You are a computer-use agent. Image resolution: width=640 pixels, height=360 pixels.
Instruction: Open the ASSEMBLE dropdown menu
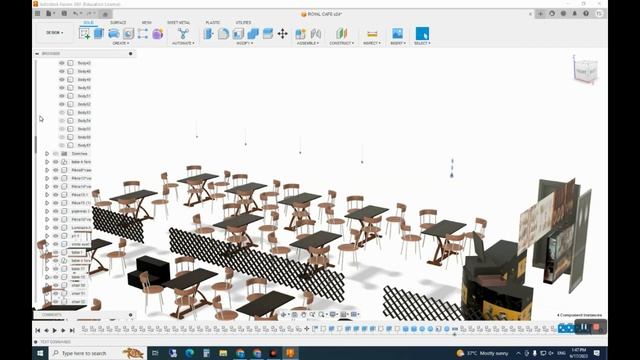308,43
